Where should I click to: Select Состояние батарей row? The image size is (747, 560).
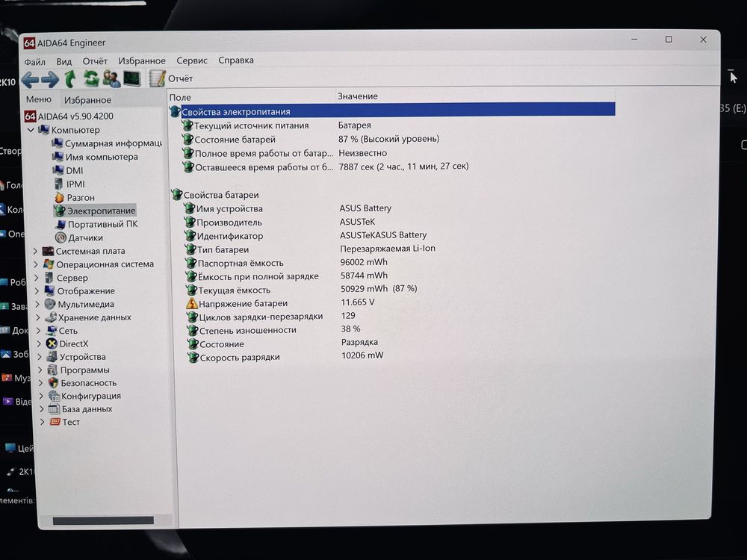pyautogui.click(x=310, y=139)
